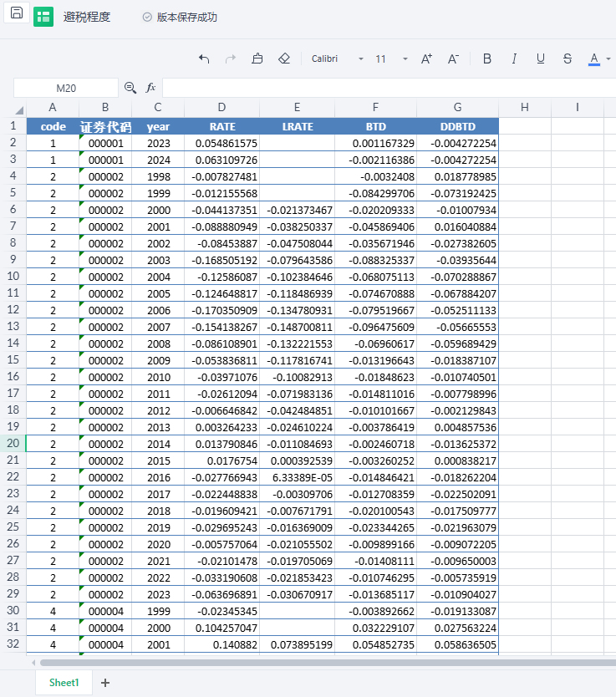Decrease font size with A- icon

453,59
